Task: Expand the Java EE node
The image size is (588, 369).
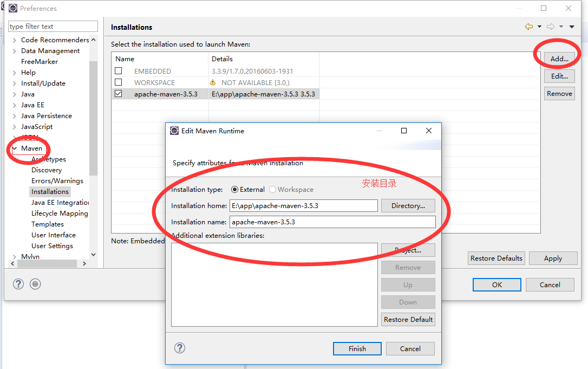Action: point(14,106)
